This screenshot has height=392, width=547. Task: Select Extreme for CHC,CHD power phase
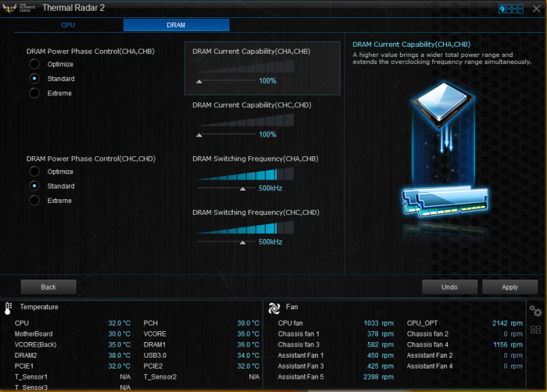tap(34, 201)
